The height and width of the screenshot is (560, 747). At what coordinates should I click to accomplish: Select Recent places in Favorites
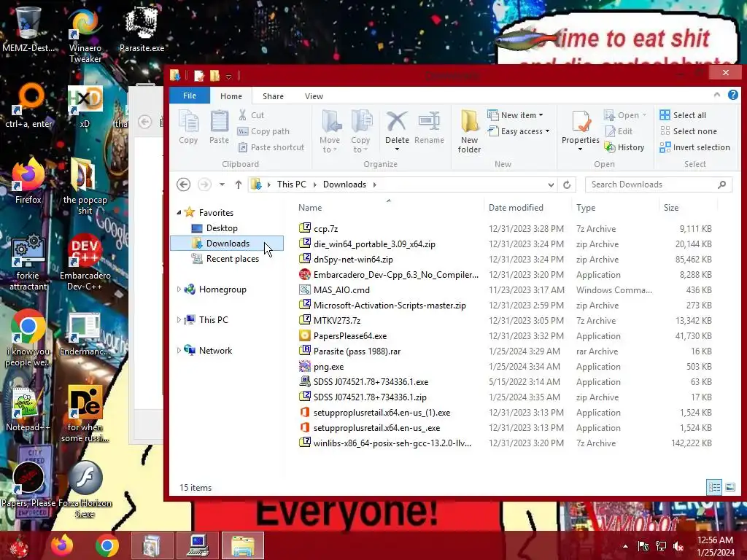coord(232,259)
